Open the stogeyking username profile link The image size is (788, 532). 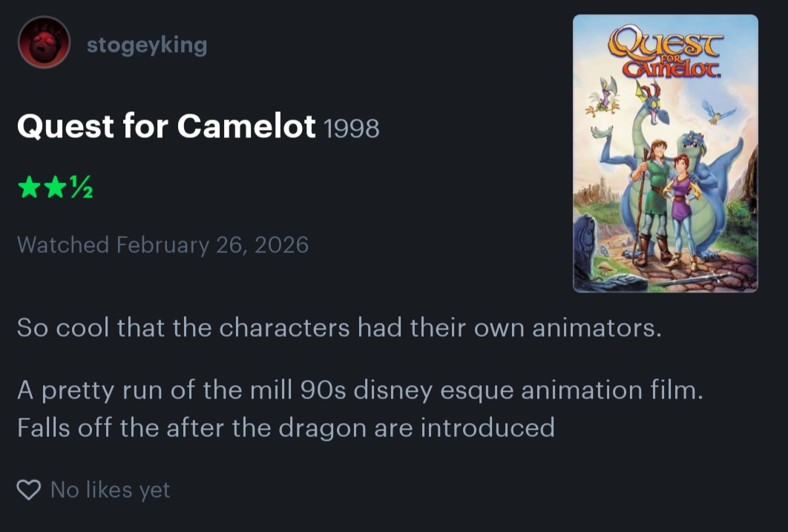point(147,45)
